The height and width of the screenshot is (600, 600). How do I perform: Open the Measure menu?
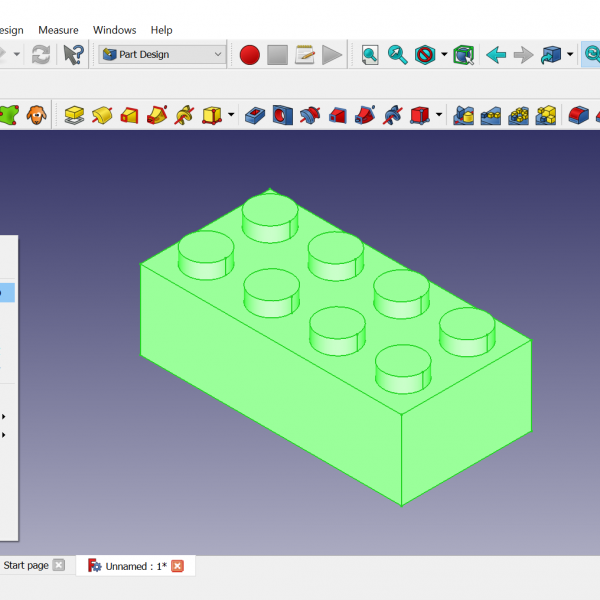pos(58,30)
